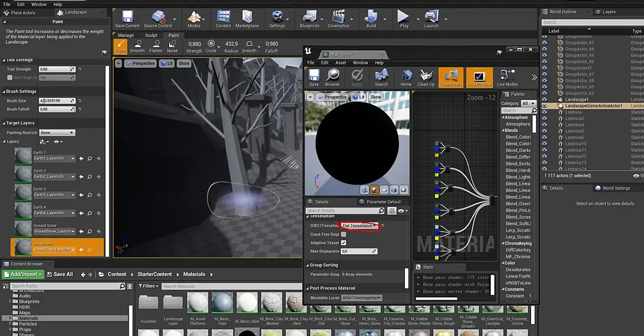Open the D3D11 Tessellation Mode dropdown
644x336 pixels.
(x=359, y=226)
